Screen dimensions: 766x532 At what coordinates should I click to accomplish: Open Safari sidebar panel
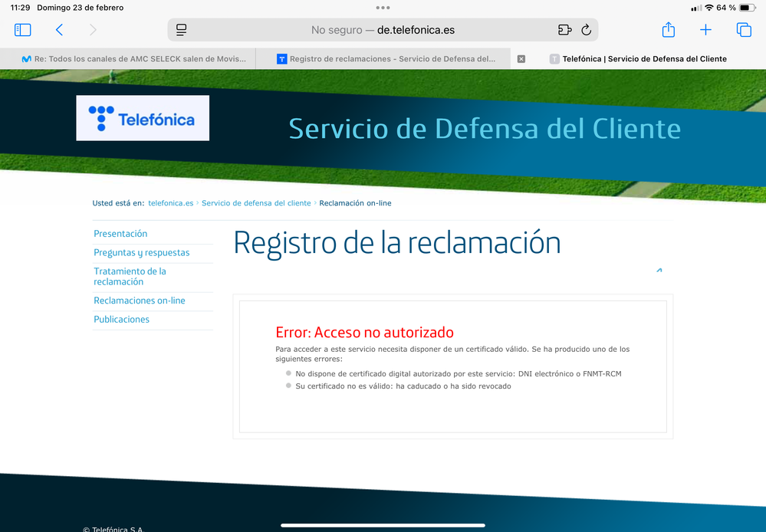click(23, 30)
